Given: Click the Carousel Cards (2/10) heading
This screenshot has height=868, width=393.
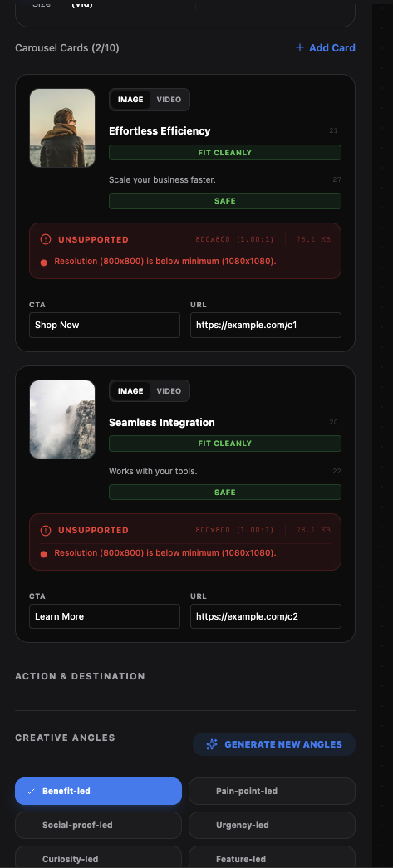Looking at the screenshot, I should (x=67, y=48).
